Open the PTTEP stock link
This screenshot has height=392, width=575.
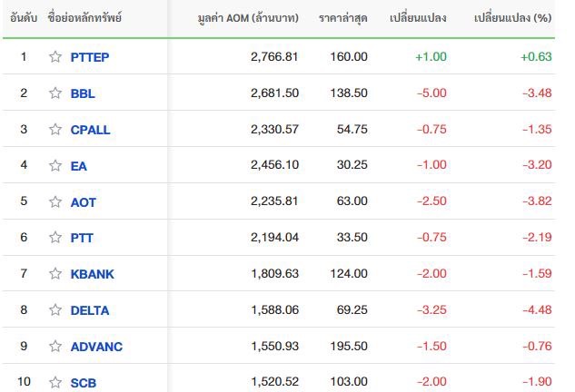[90, 57]
